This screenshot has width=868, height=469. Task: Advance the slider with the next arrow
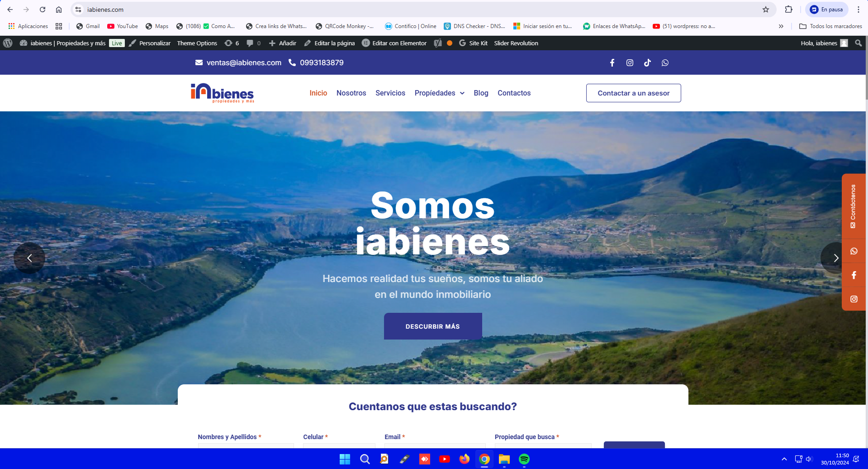tap(835, 258)
